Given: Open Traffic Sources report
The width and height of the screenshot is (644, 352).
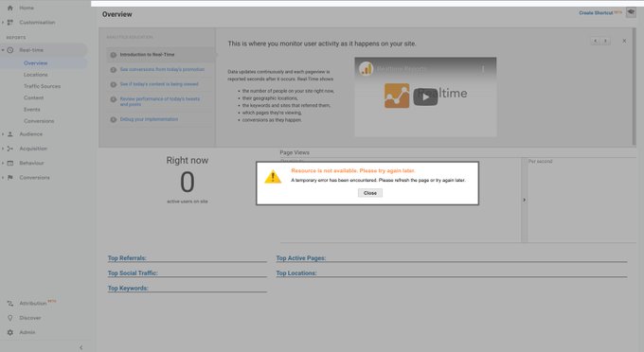Looking at the screenshot, I should [x=42, y=86].
